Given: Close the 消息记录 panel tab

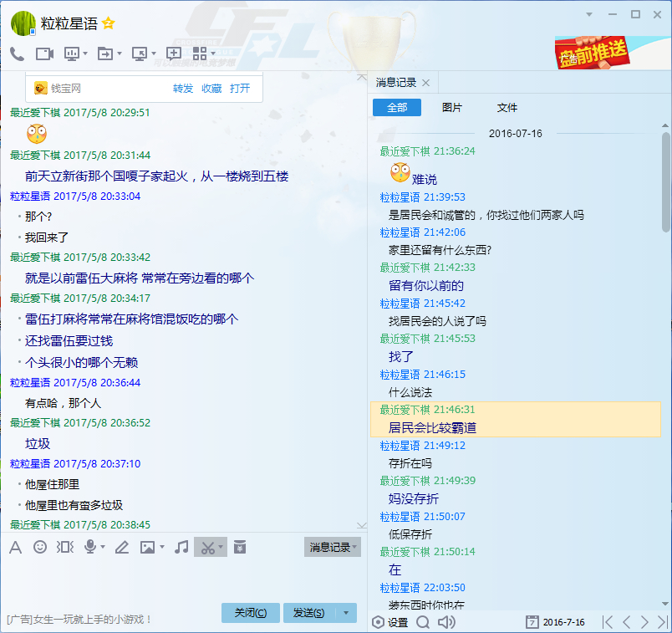Looking at the screenshot, I should coord(425,83).
